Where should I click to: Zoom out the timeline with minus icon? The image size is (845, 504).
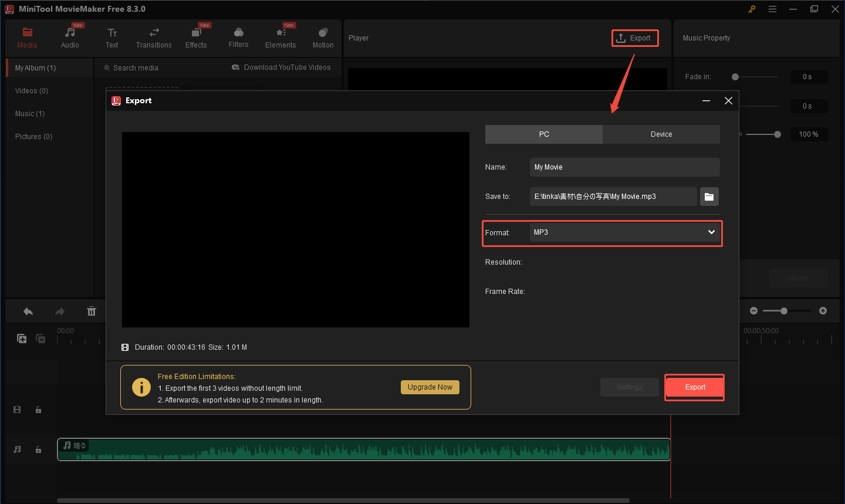754,311
